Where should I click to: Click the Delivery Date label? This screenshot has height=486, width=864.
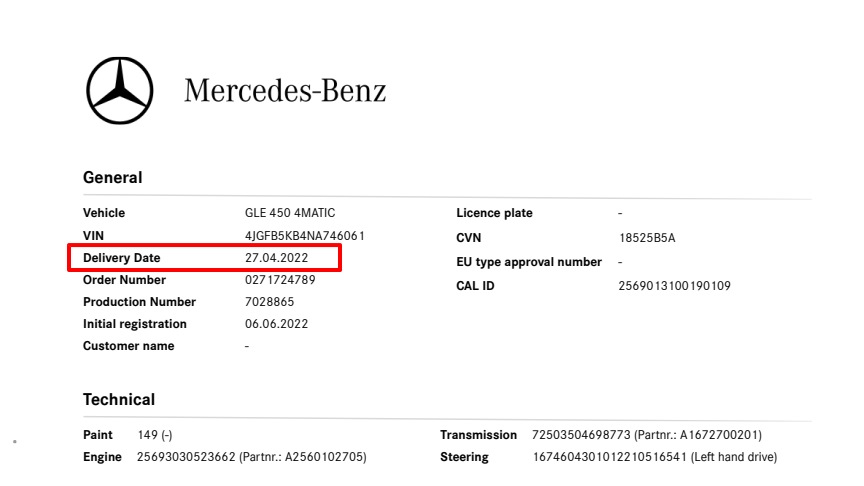point(121,258)
